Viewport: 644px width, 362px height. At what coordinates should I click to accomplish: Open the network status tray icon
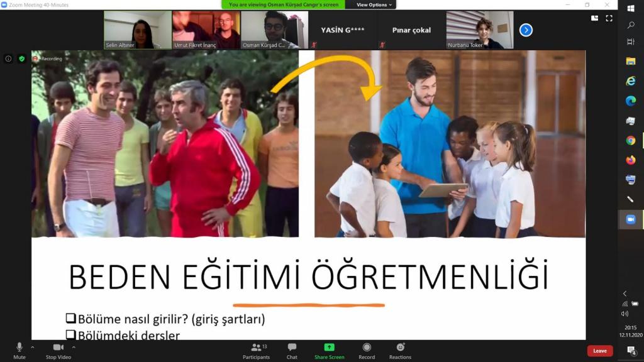(x=625, y=304)
